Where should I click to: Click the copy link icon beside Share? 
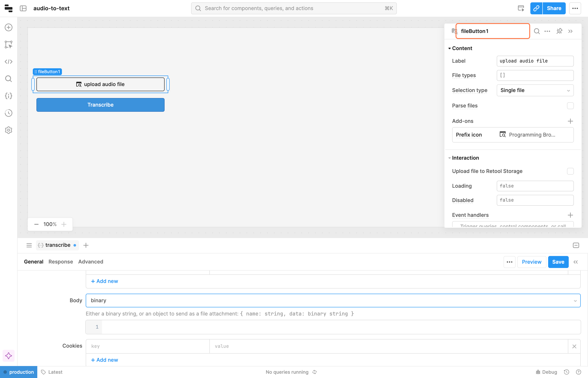click(536, 8)
